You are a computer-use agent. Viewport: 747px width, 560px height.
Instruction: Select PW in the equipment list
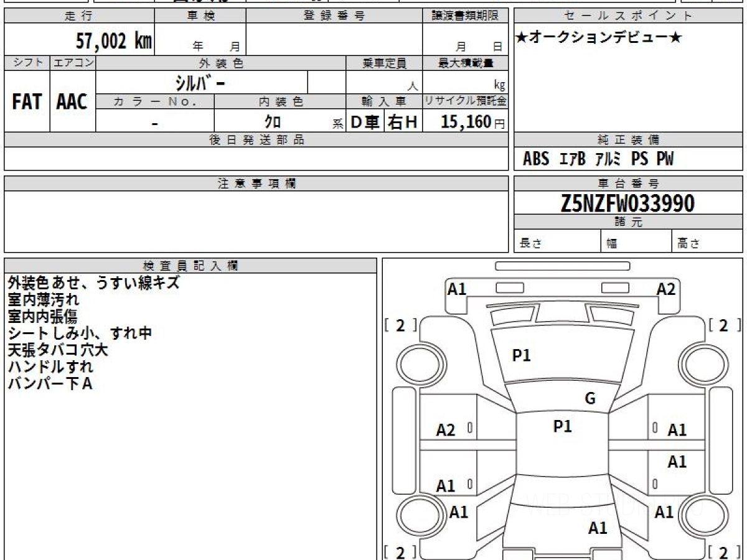pyautogui.click(x=665, y=159)
